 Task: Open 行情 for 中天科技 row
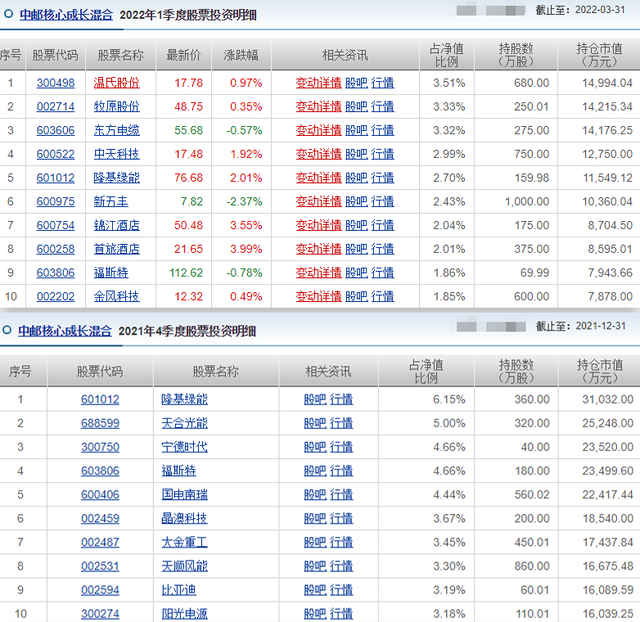(383, 154)
